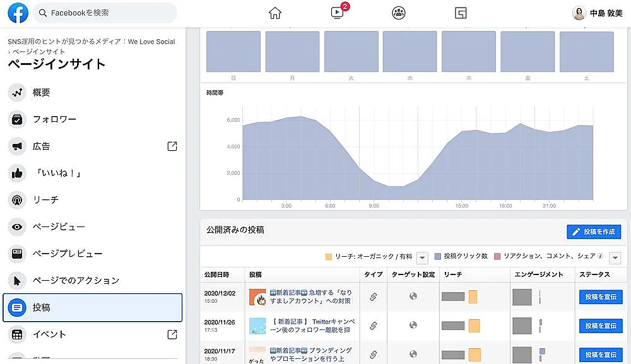Image resolution: width=631 pixels, height=364 pixels.
Task: Expand the リーチ: オーガニック / 有料 dropdown
Action: (422, 257)
